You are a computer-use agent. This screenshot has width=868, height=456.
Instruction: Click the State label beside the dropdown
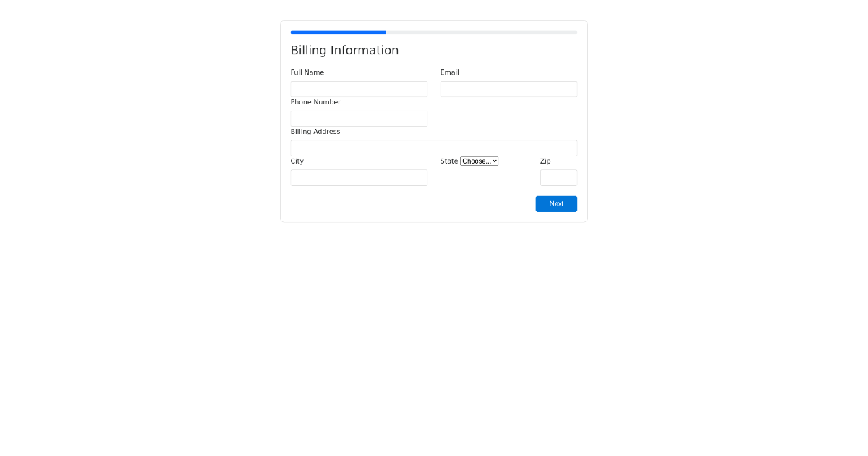[449, 161]
